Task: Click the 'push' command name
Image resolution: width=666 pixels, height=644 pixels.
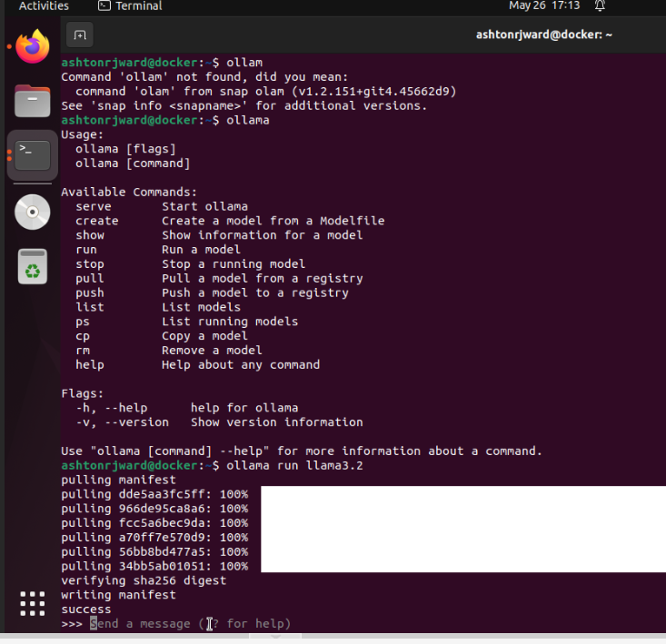Action: [x=90, y=292]
